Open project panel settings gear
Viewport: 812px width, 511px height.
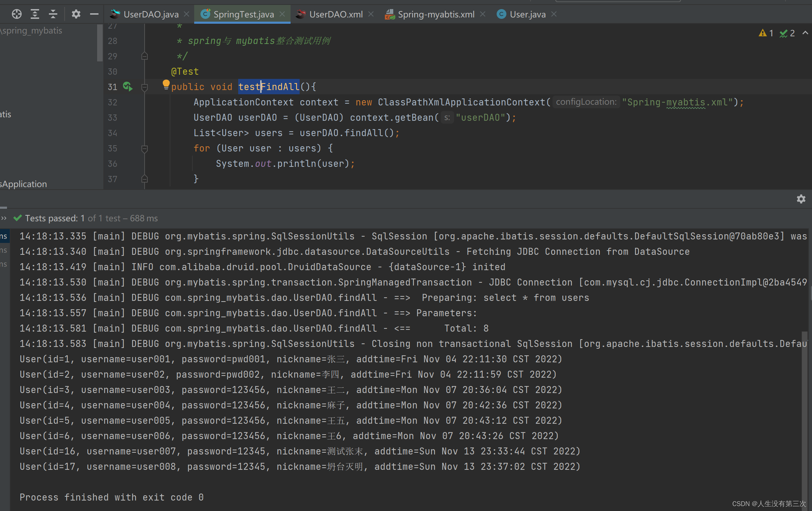click(x=76, y=14)
